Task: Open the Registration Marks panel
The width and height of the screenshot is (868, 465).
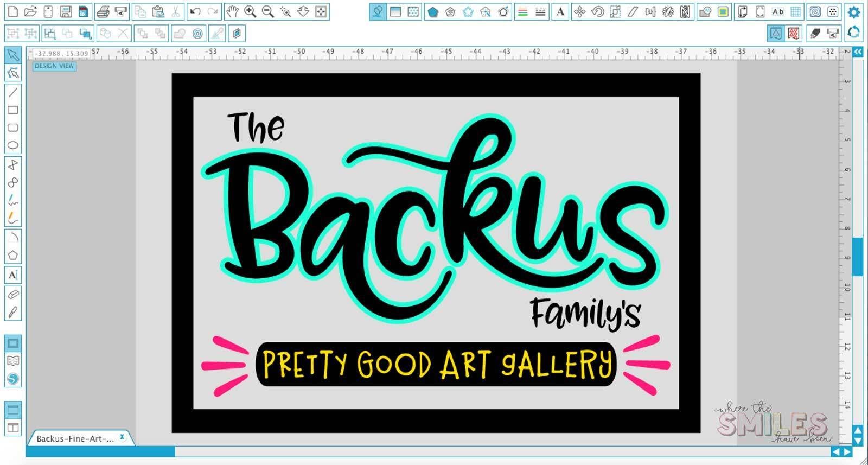Action: [760, 11]
